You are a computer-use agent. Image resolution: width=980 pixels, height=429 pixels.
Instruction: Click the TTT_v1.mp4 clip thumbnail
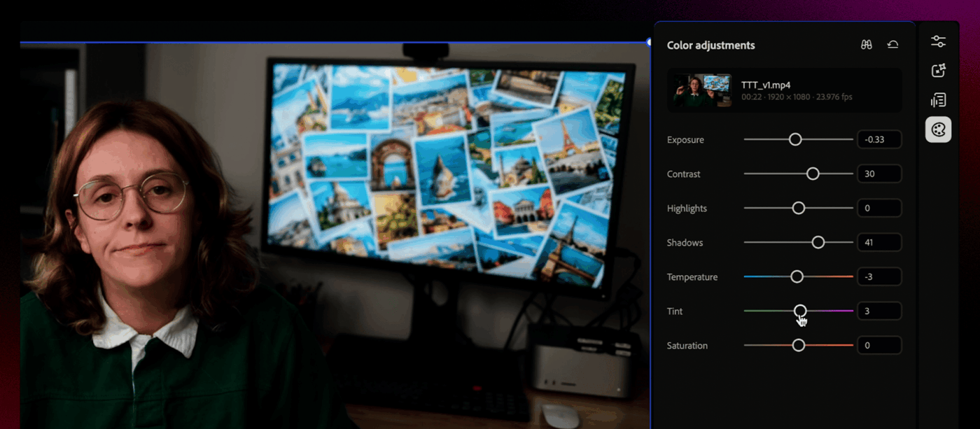pyautogui.click(x=702, y=90)
